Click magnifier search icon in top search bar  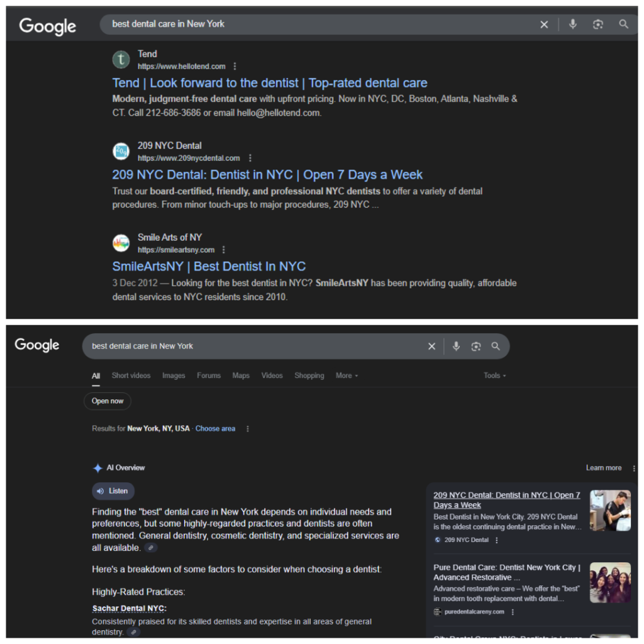coord(623,25)
